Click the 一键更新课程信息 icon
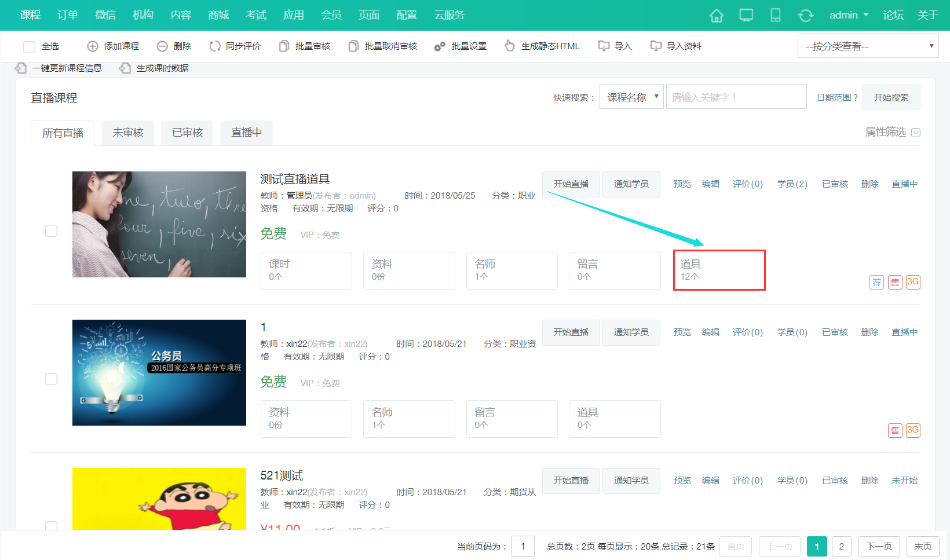Viewport: 950px width, 560px height. 21,68
